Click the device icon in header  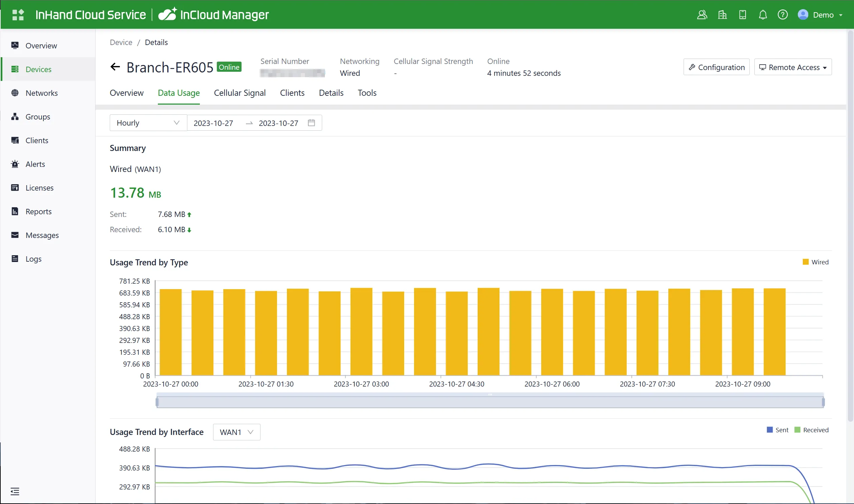click(743, 15)
